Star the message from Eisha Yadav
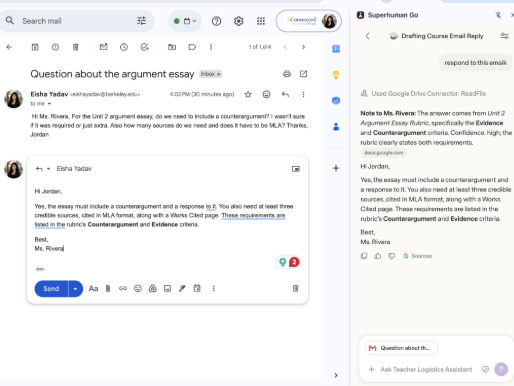The width and height of the screenshot is (514, 386). [x=248, y=94]
